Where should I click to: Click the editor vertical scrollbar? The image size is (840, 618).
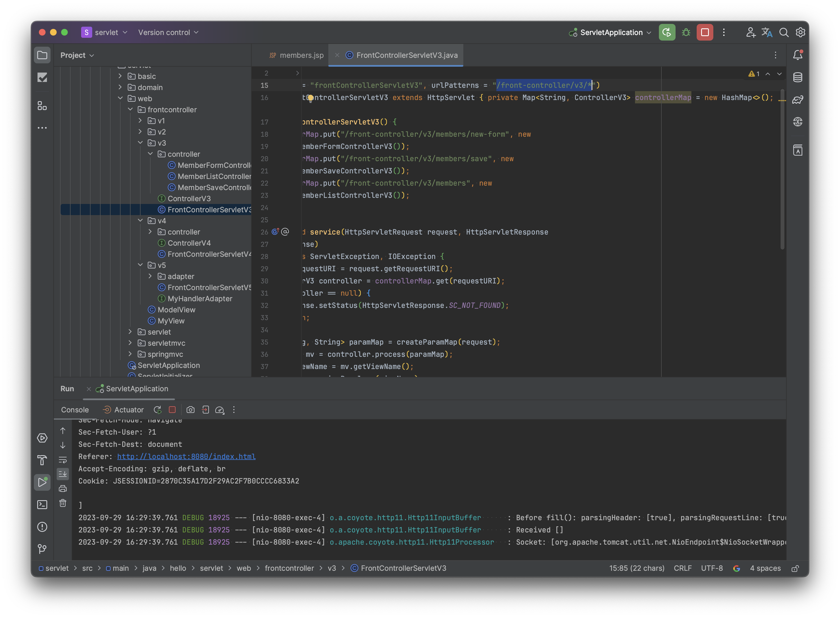[782, 170]
